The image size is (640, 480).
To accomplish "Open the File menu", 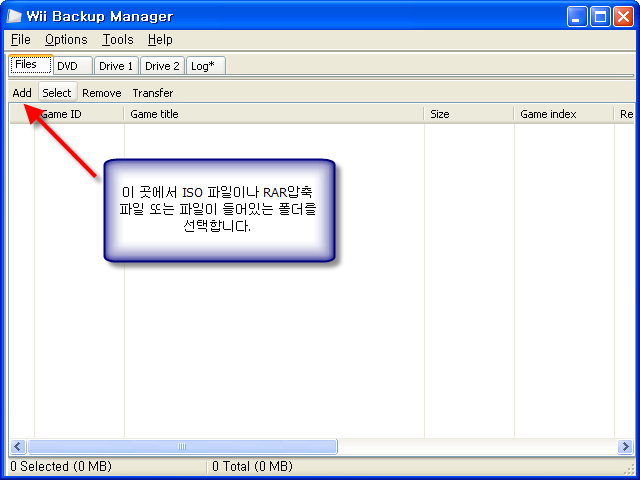I will 20,40.
